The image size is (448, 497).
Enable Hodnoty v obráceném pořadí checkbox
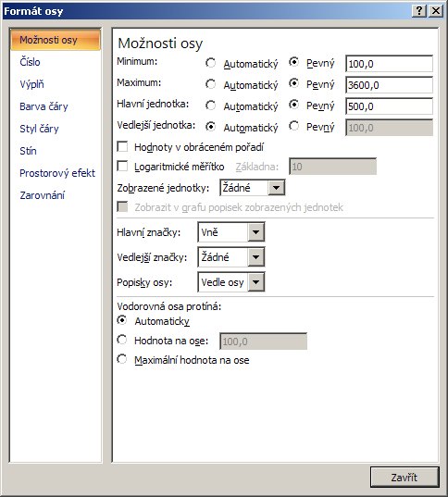coord(122,147)
